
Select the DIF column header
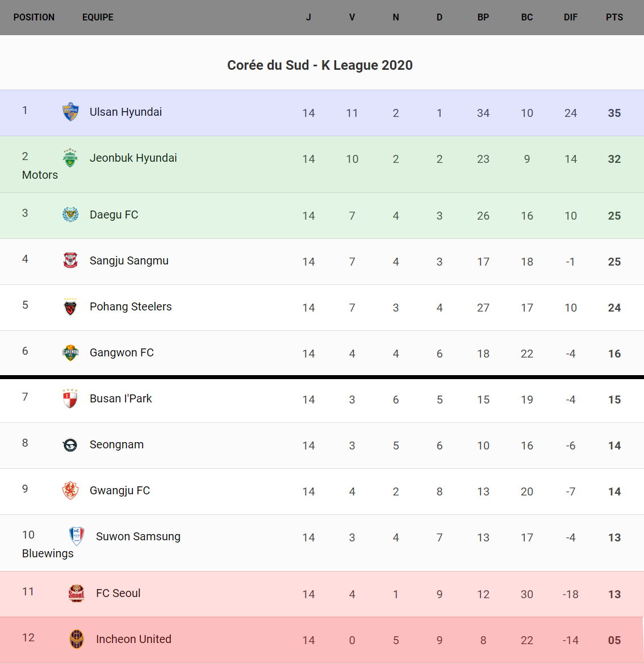coord(570,17)
